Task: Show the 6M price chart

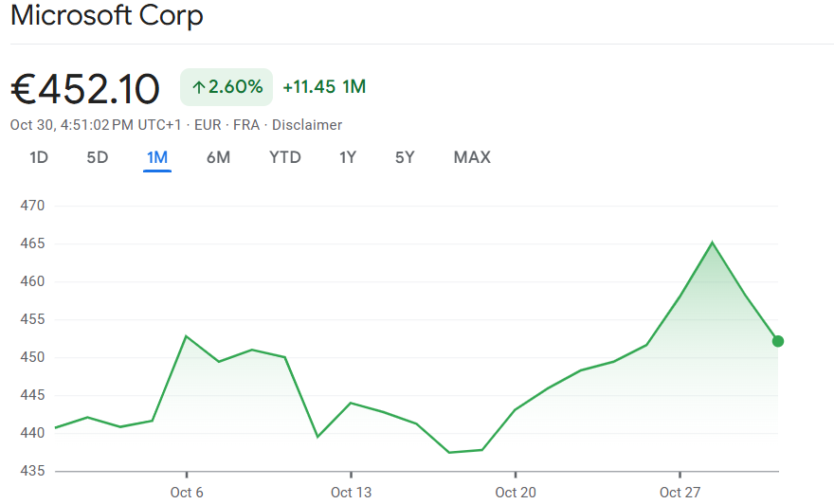Action: coord(218,157)
